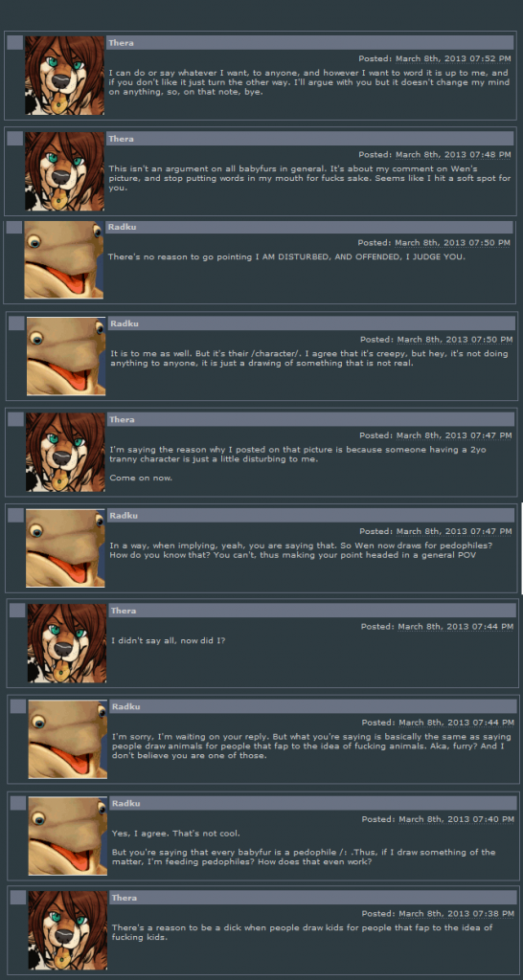Open the Thera username on the 07:38 PM comment
Screen dimensions: 523x980
tap(125, 898)
